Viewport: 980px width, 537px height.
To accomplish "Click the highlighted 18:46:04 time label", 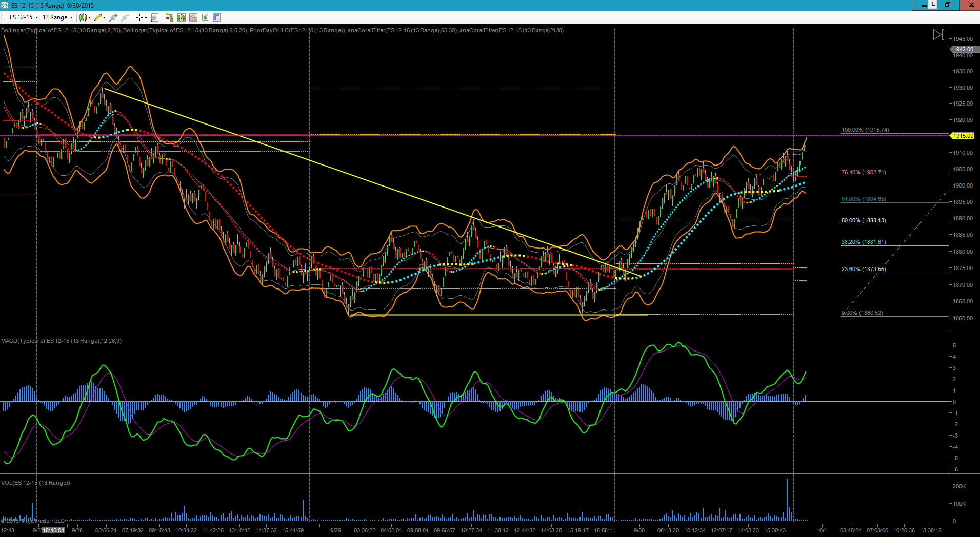I will (53, 530).
